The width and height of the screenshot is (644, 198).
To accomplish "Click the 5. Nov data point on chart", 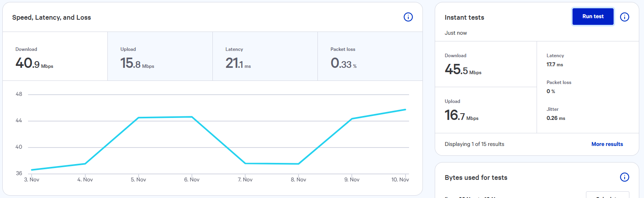I will point(139,118).
